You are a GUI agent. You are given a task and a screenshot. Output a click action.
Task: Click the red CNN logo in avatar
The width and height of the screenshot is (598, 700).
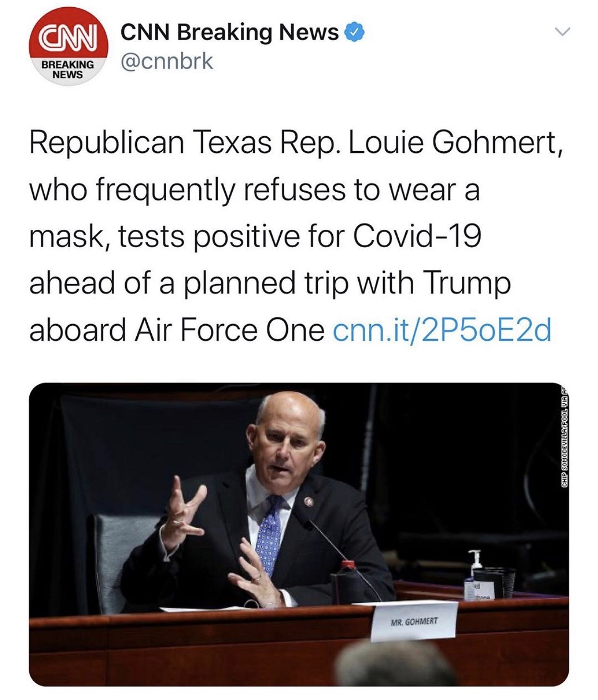(67, 37)
